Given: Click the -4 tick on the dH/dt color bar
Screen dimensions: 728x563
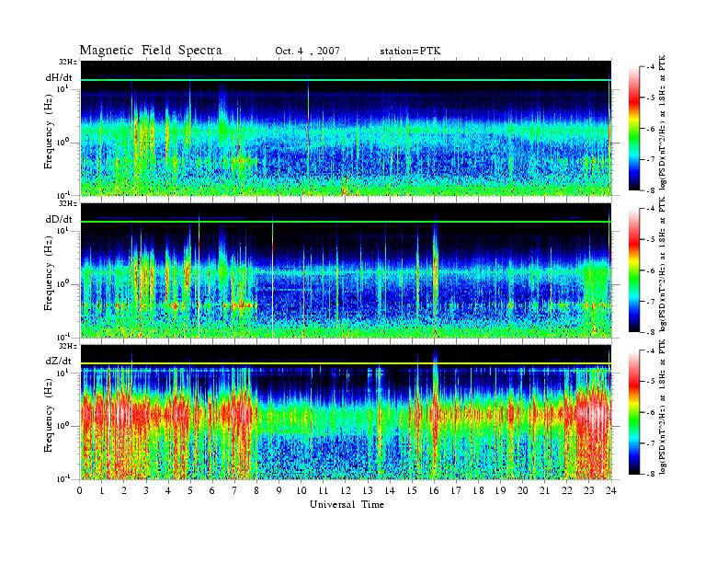Looking at the screenshot, I should pyautogui.click(x=649, y=67).
